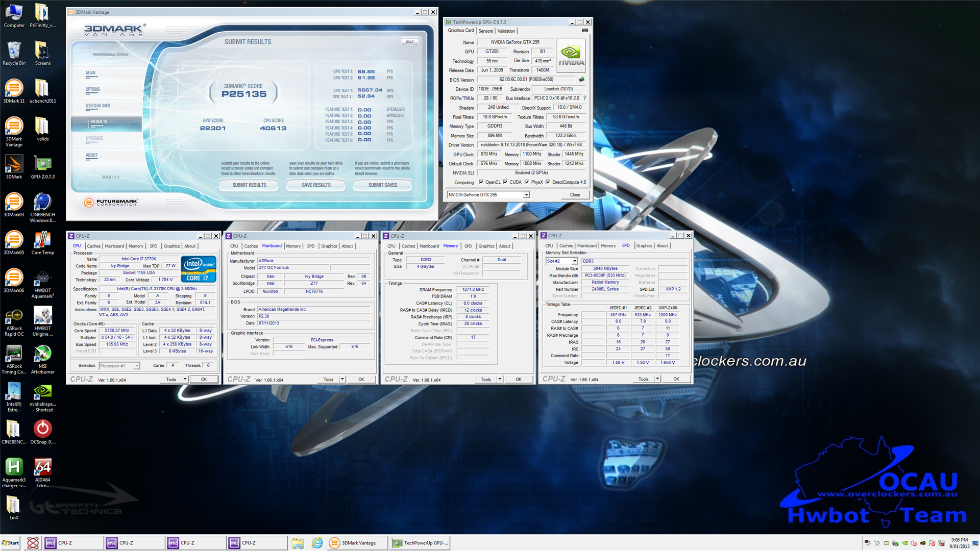Select the Intel Extreme Tuning icon

[x=14, y=397]
